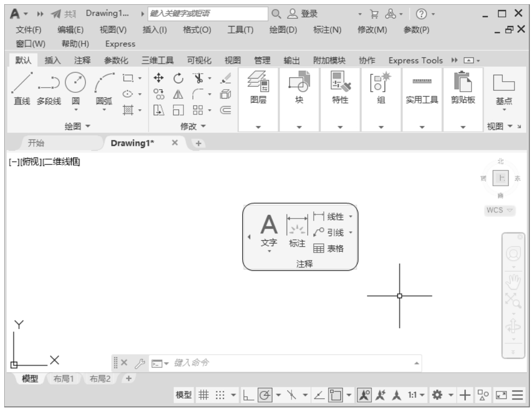Click the Move tool in the 修改 panel
The height and width of the screenshot is (409, 532).
coord(158,78)
